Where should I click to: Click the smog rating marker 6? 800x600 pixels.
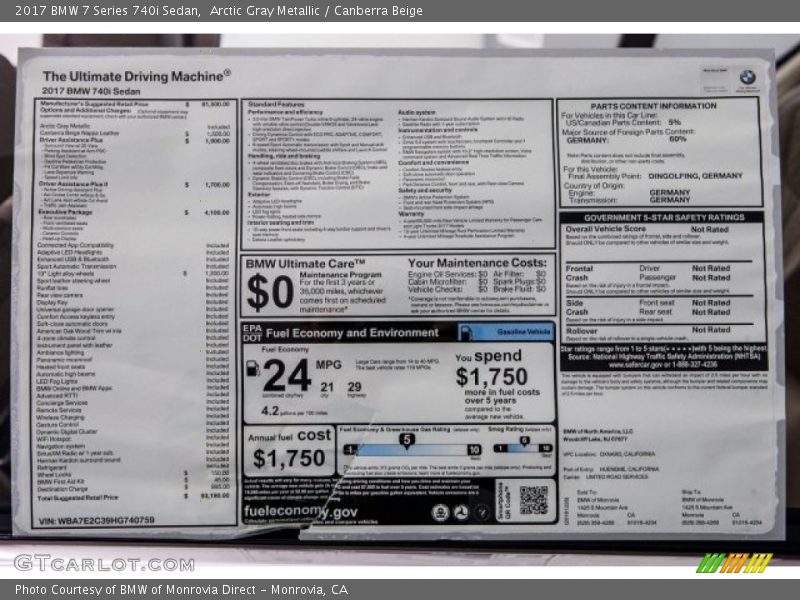[x=524, y=440]
